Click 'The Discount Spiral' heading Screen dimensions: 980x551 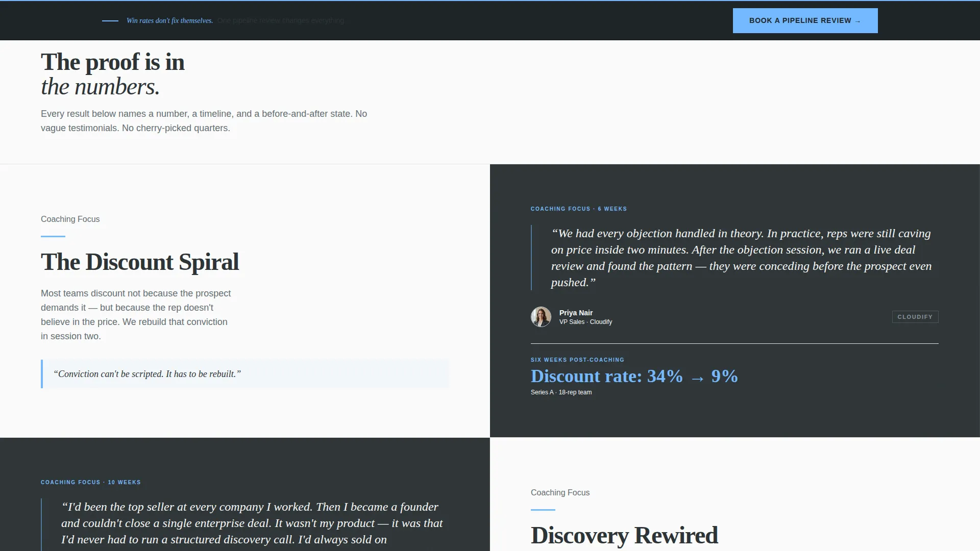pyautogui.click(x=140, y=262)
